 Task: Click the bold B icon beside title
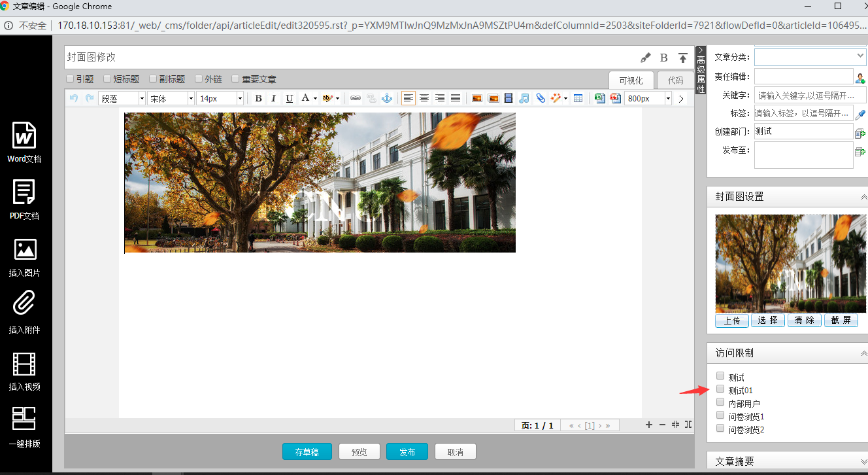coord(664,58)
